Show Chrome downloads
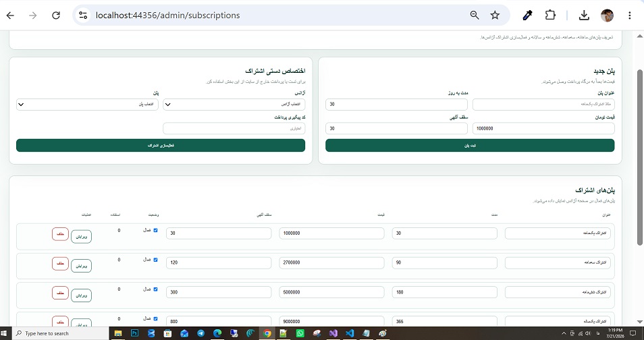 pyautogui.click(x=584, y=16)
